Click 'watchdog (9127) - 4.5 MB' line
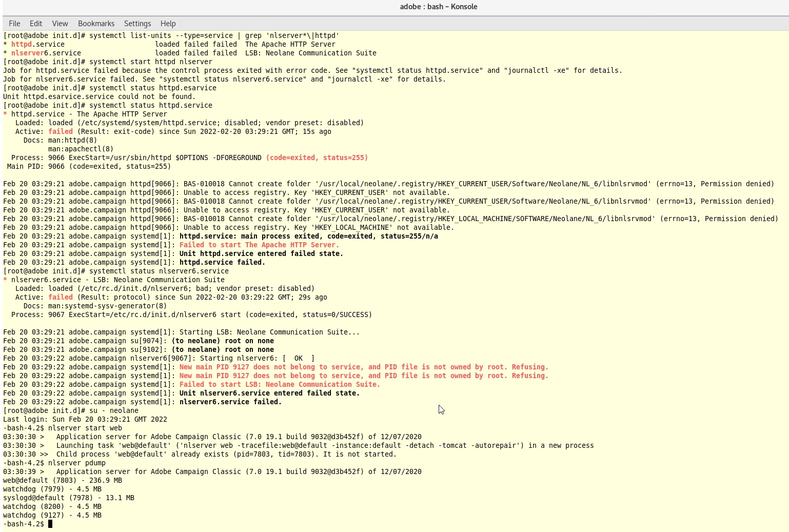The width and height of the screenshot is (789, 532). tap(52, 516)
